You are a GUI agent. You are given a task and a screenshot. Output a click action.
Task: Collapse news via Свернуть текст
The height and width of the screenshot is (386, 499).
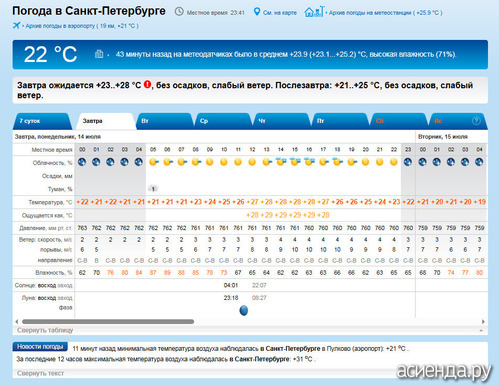pos(40,373)
